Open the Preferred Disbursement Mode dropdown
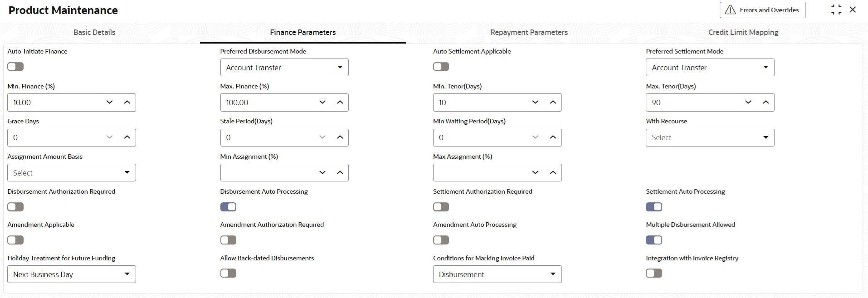The width and height of the screenshot is (868, 298). click(x=284, y=68)
